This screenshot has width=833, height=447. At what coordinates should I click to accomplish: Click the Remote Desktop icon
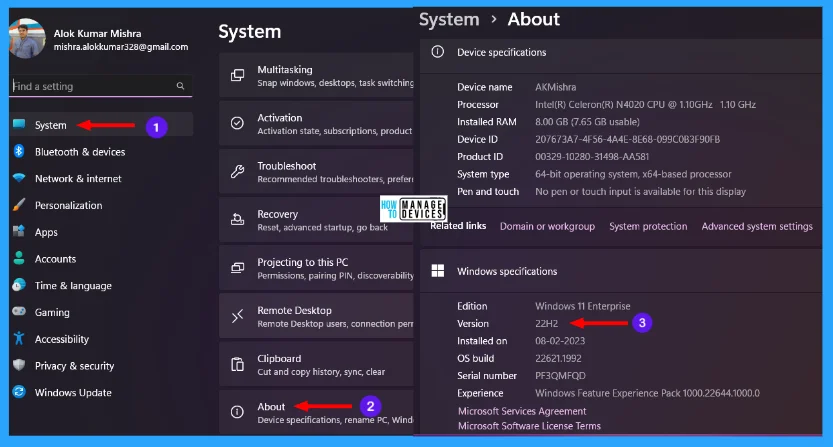pos(237,316)
